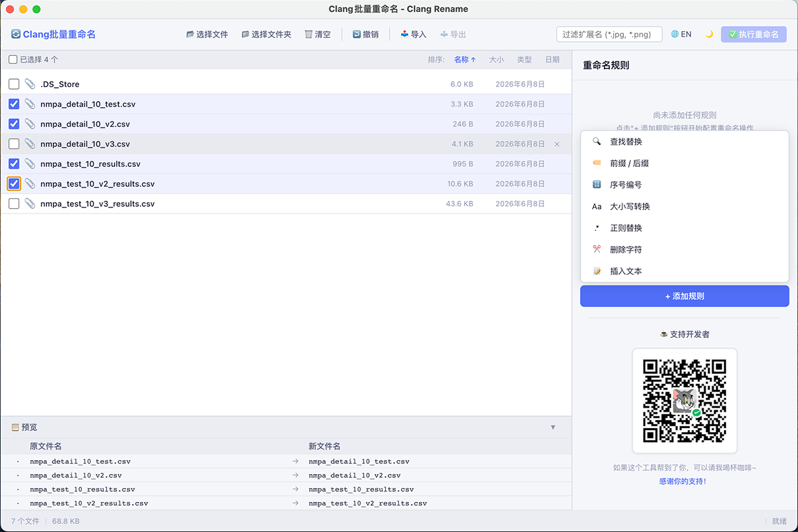Click paperclip icon of nmpa_detail_10_test.csv
Viewport: 798px width, 532px height.
tap(30, 104)
